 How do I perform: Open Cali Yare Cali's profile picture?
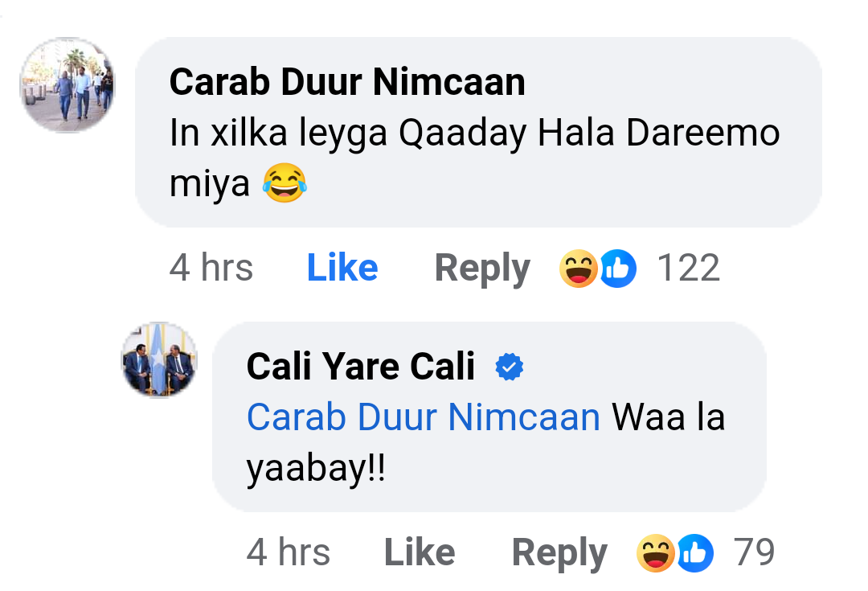[x=159, y=360]
